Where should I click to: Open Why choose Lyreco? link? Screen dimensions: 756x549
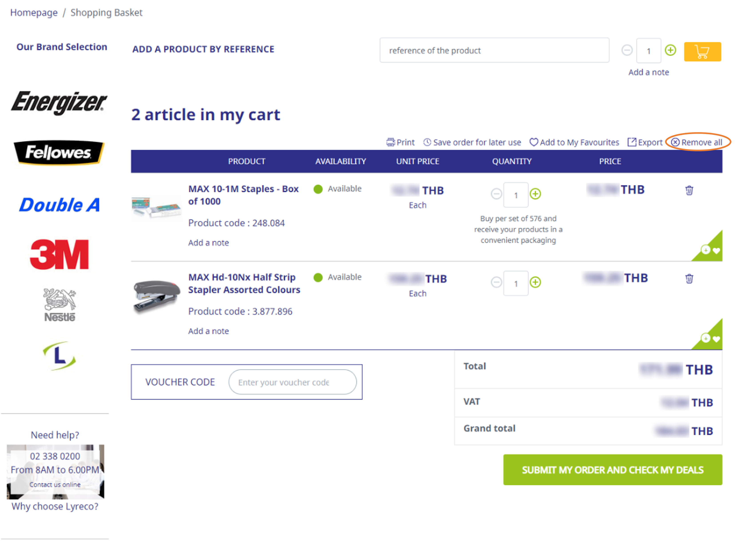point(55,506)
